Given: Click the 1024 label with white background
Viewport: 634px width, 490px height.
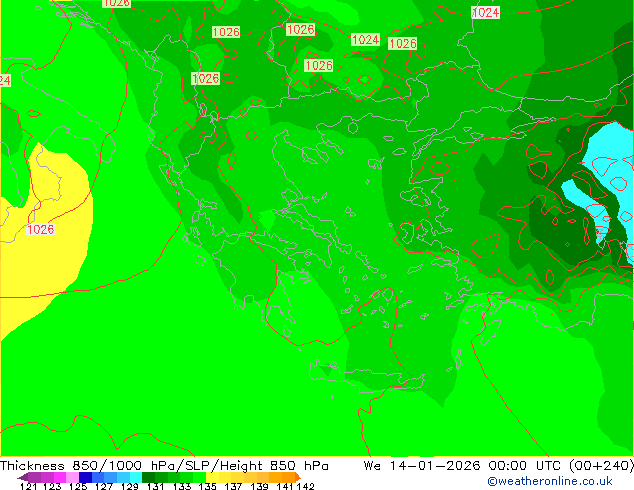Looking at the screenshot, I should click(x=486, y=13).
